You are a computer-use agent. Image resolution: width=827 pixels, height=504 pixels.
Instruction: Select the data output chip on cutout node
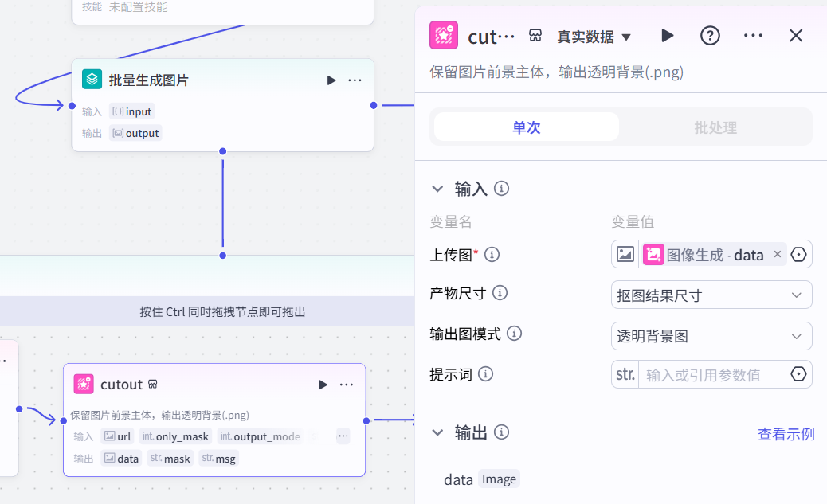click(121, 458)
